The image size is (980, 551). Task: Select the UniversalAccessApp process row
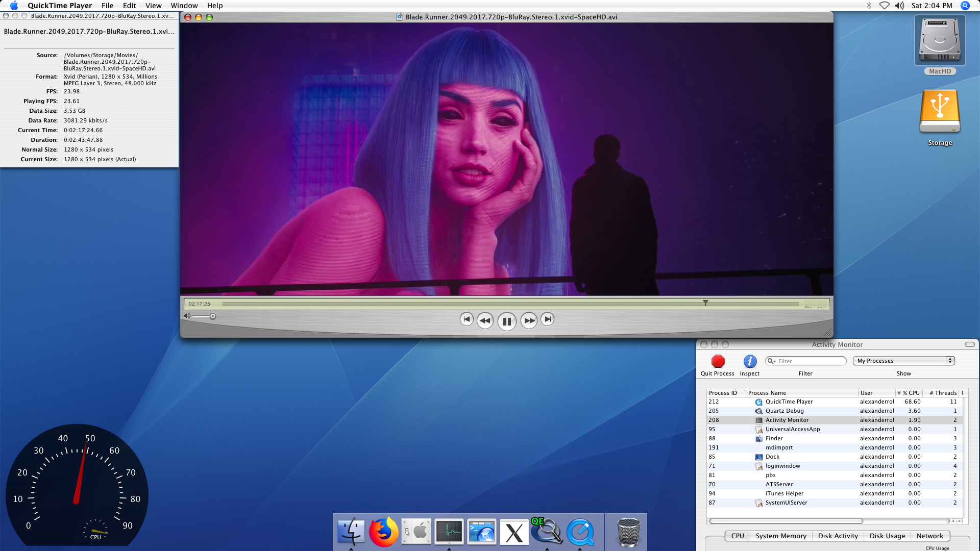[x=835, y=430]
